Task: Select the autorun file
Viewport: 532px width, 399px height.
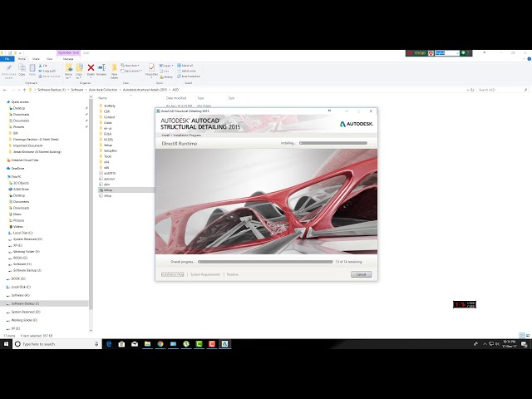Action: pos(109,179)
